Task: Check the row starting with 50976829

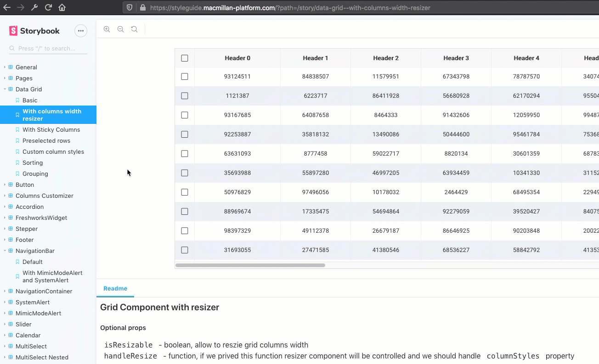Action: 185,192
